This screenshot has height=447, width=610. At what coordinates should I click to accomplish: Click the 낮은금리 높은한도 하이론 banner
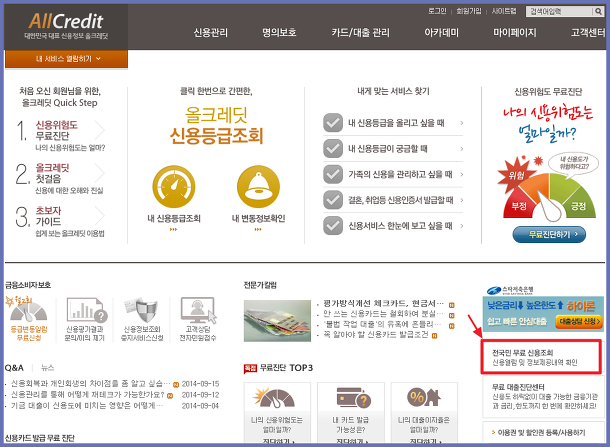[x=543, y=314]
